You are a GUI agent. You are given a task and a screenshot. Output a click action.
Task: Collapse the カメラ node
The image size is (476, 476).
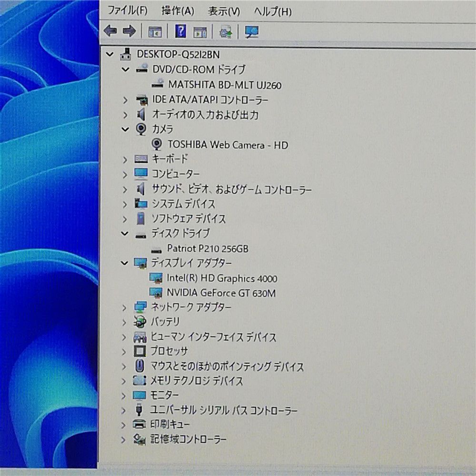(125, 129)
